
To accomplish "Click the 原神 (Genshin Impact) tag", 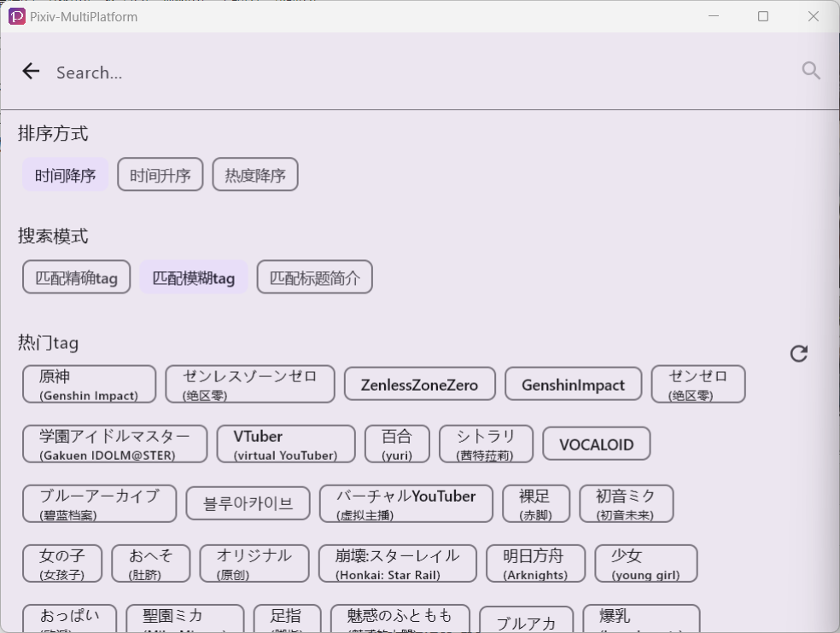I will (x=90, y=385).
